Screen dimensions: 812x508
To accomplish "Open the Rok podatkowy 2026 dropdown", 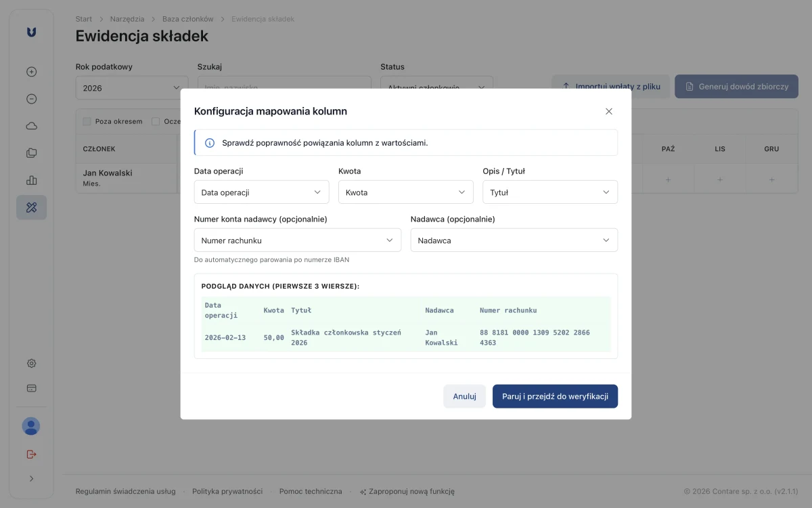I will (x=132, y=88).
